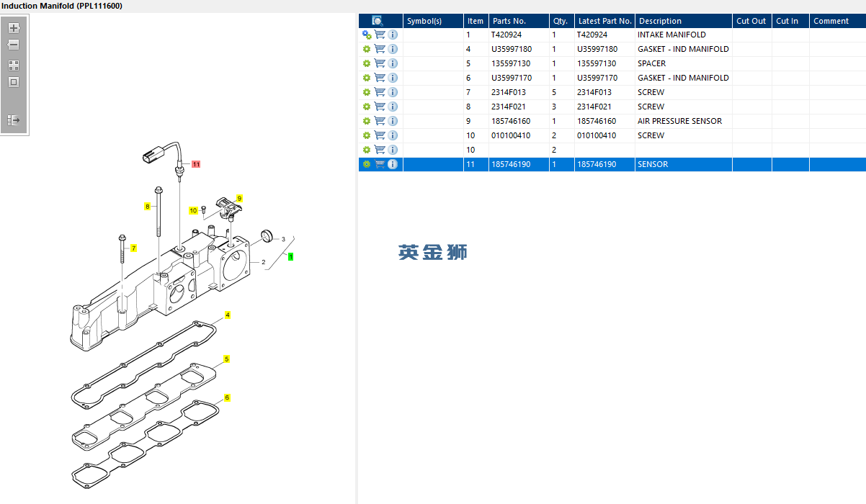Sort by the Symbol(s) column header
This screenshot has width=866, height=504.
433,21
